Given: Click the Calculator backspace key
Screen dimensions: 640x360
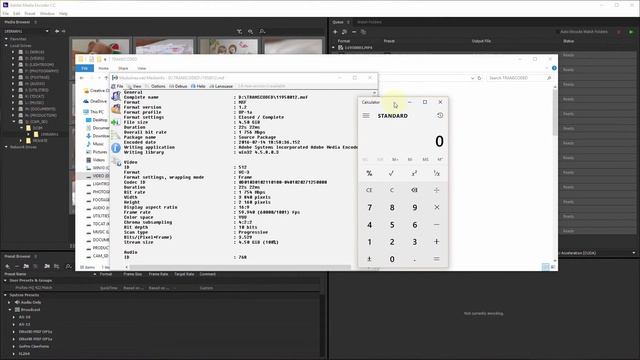Looking at the screenshot, I should pyautogui.click(x=414, y=190).
